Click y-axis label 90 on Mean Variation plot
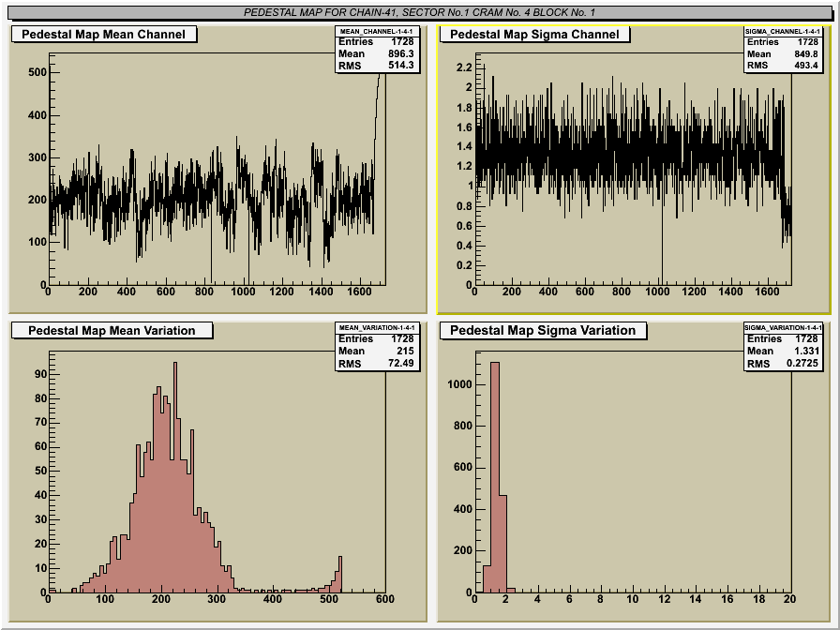 coord(40,374)
